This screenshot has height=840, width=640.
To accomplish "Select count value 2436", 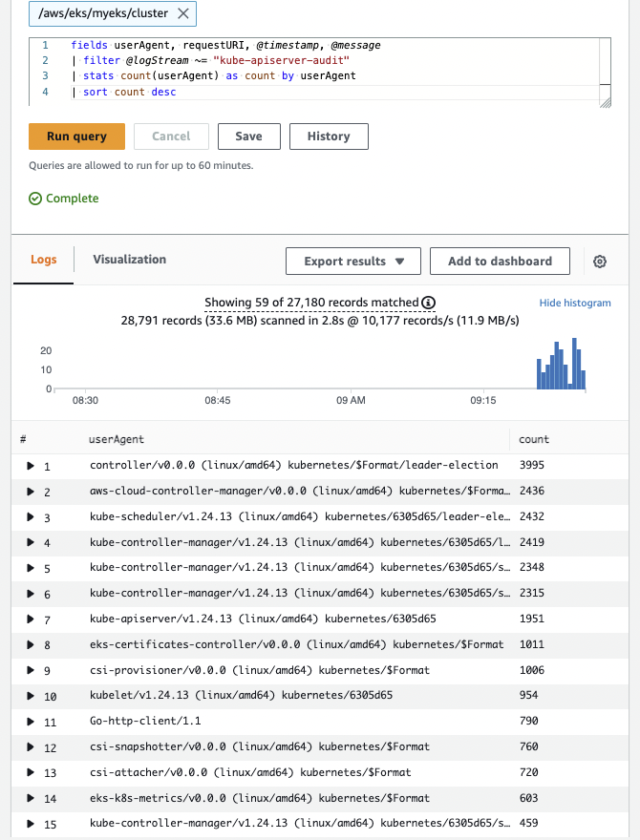I will (x=532, y=491).
